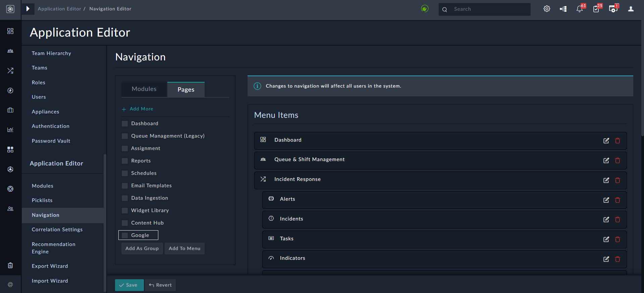
Task: Click the Save button
Action: click(129, 285)
